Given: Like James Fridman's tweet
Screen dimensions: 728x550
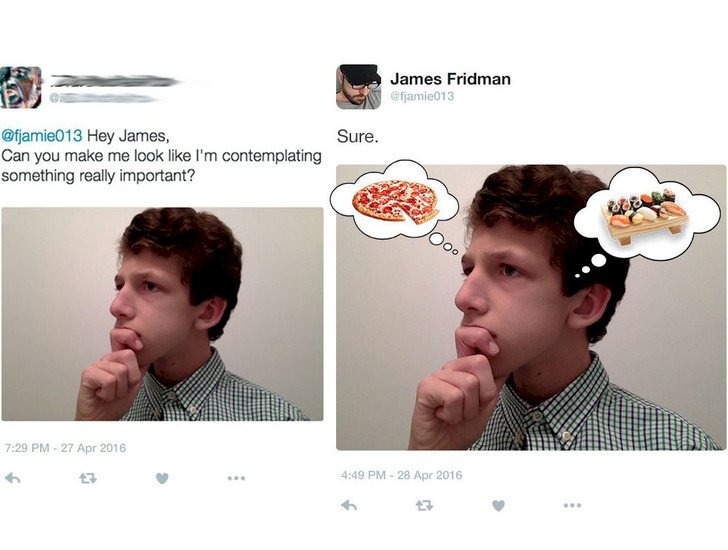Looking at the screenshot, I should point(498,506).
